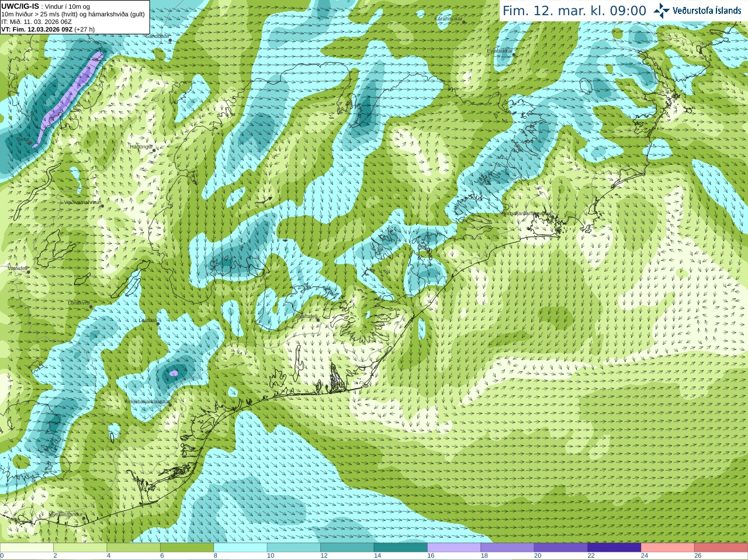The image size is (748, 560).
Task: Pick the red legend swatch above 26 m/s
Action: (x=721, y=548)
